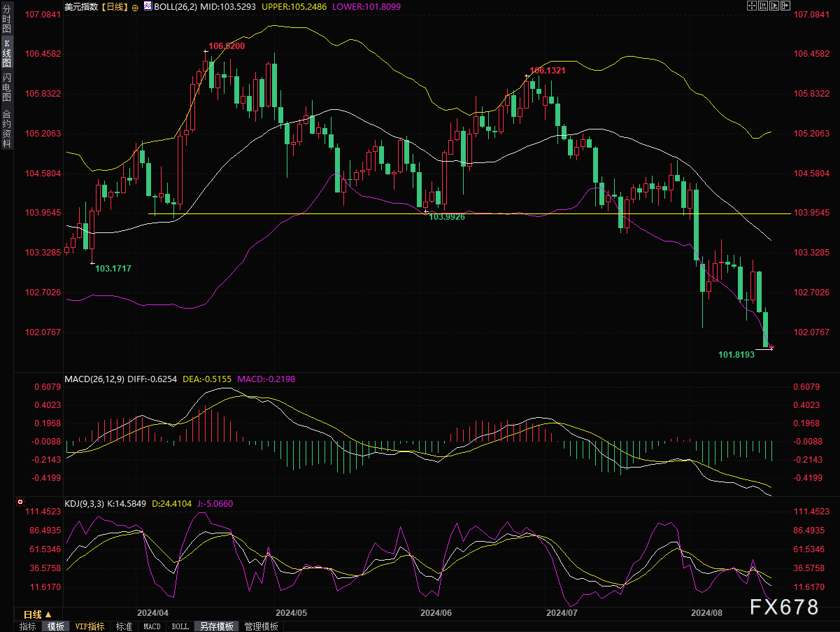The height and width of the screenshot is (632, 840).
Task: Click the 106.5200 high price label
Action: click(227, 45)
